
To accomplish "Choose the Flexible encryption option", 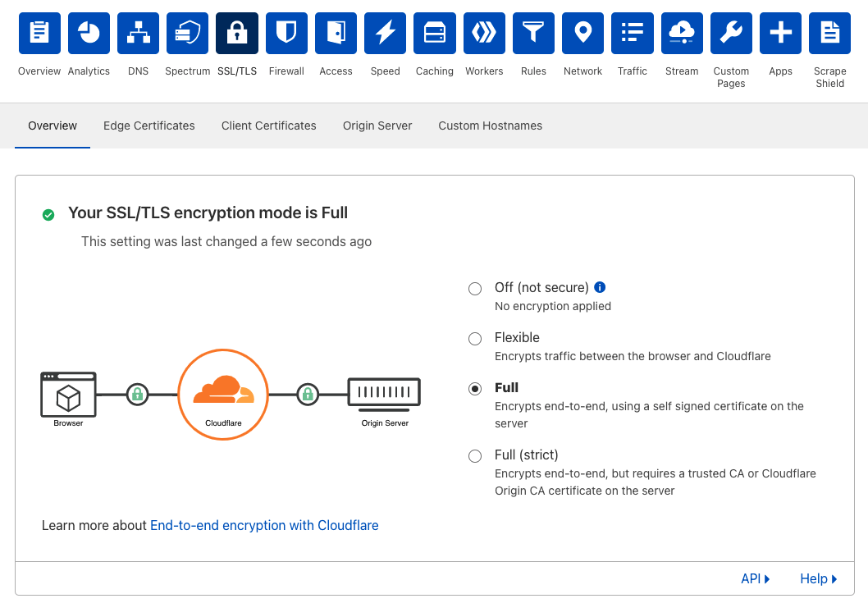I will click(474, 338).
